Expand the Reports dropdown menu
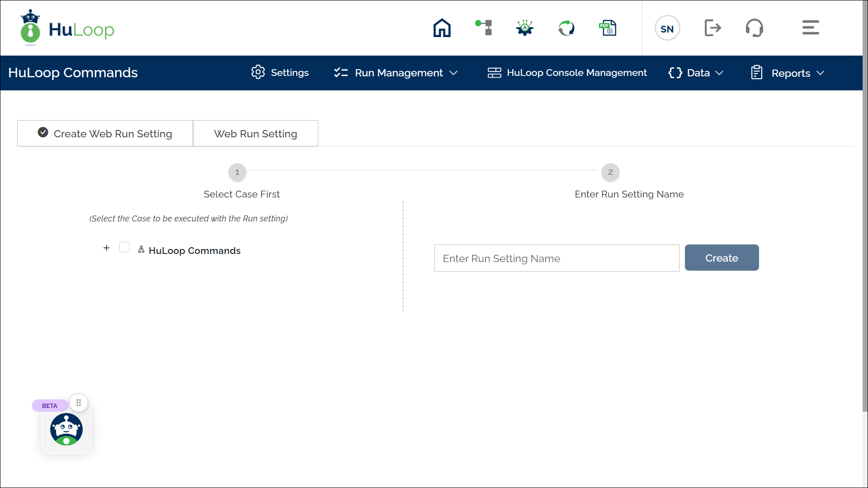The image size is (868, 488). pyautogui.click(x=788, y=73)
